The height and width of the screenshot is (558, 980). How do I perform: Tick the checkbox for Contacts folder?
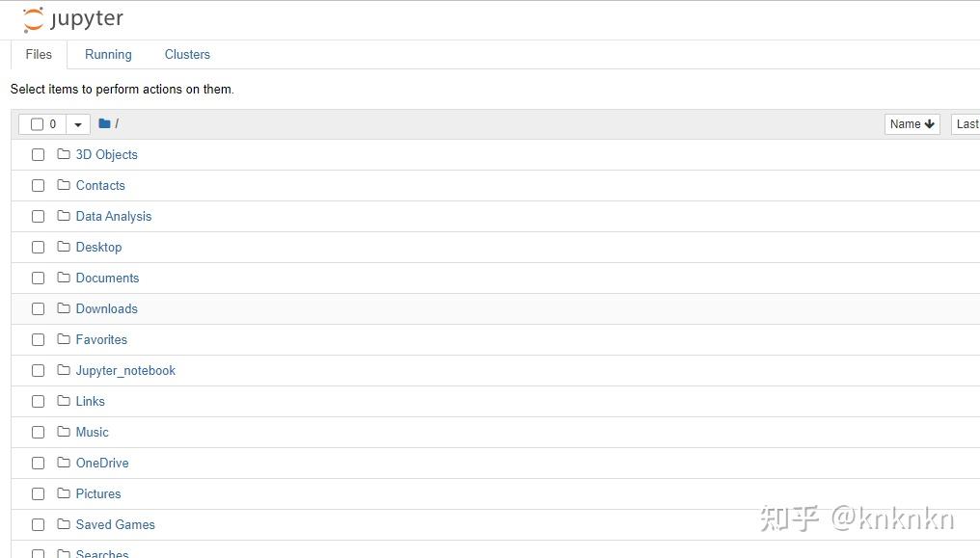tap(39, 185)
